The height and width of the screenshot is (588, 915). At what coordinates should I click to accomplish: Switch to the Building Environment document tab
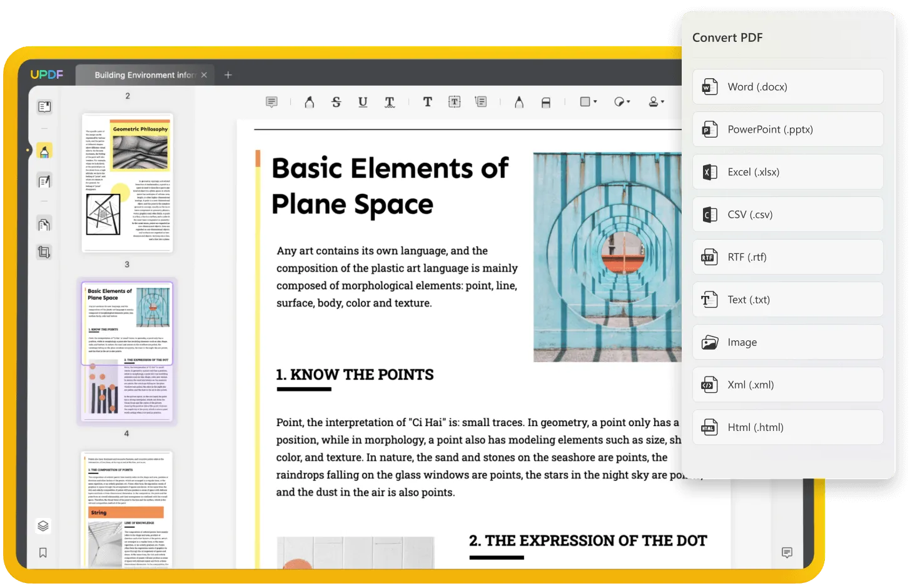tap(144, 75)
